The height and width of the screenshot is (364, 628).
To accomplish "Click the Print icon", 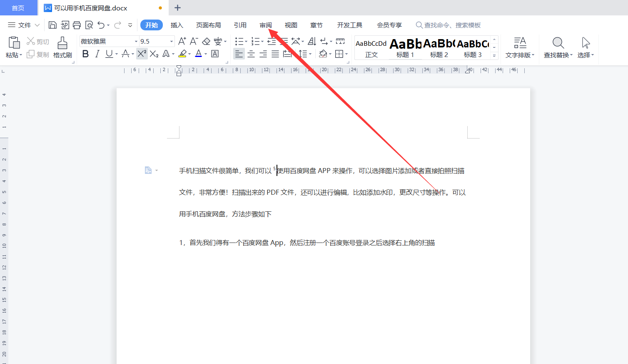I will [77, 25].
